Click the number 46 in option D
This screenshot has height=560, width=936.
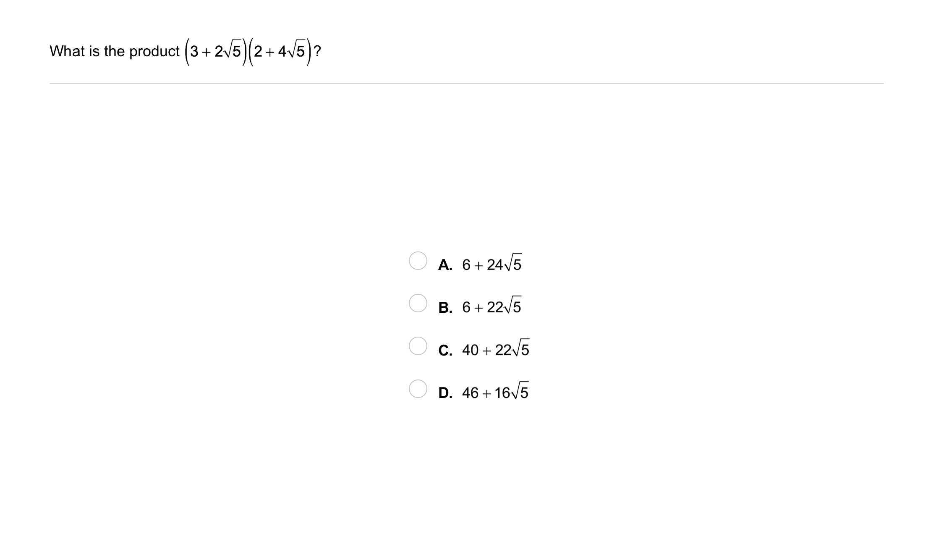coord(470,393)
